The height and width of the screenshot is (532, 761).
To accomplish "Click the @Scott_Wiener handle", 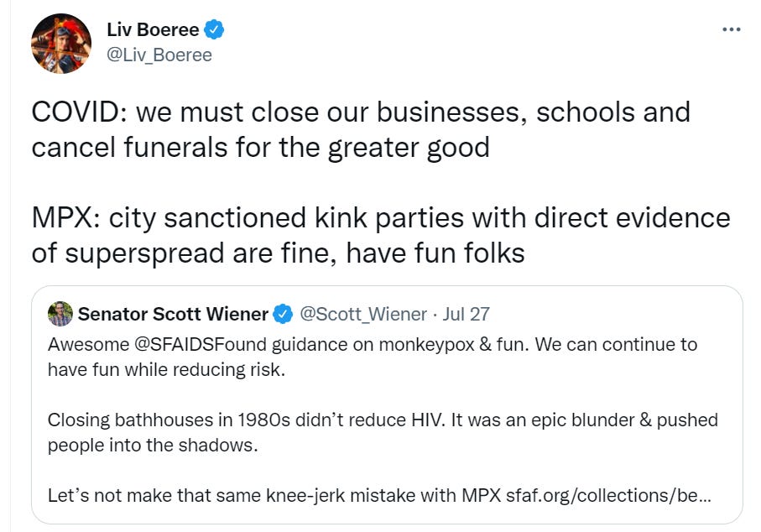I will pos(363,315).
